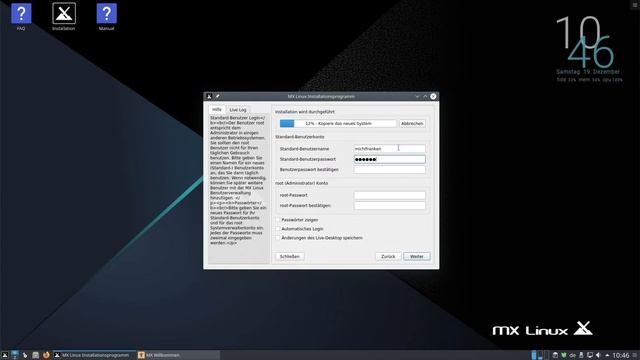Click the tweak tool icon in taskbar
640x360 pixels.
click(x=25, y=355)
